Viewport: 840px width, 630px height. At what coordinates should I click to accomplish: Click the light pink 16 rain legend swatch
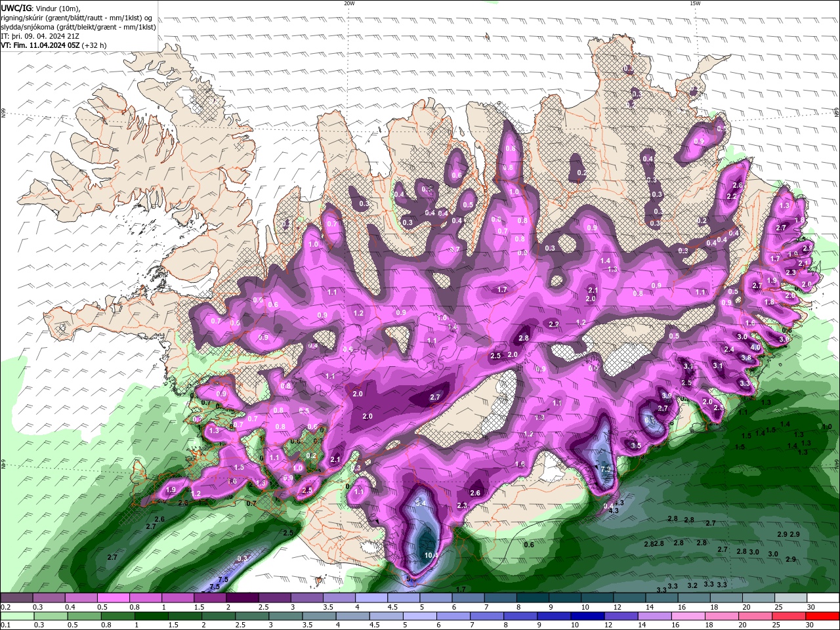coord(688,616)
